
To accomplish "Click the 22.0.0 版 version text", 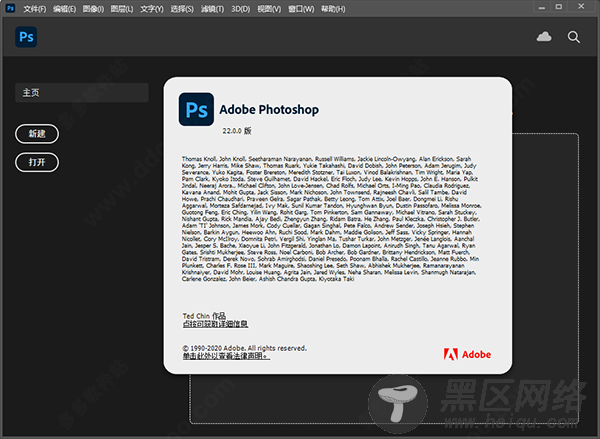I will (237, 131).
